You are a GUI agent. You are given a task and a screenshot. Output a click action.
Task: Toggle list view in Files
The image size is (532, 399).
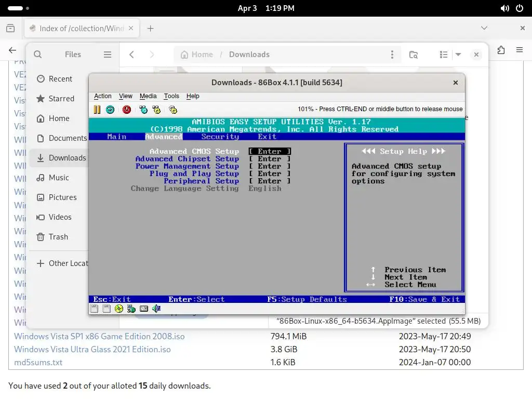tap(444, 54)
